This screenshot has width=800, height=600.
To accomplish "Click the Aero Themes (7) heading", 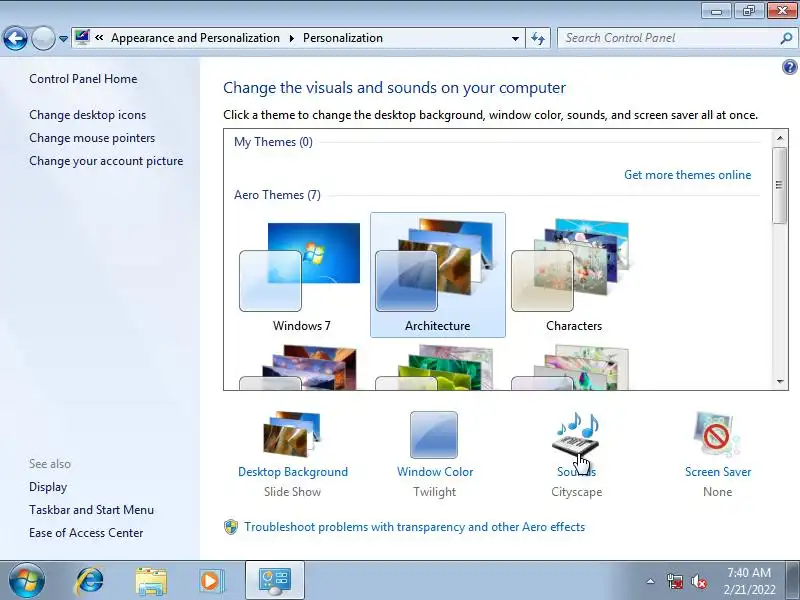I will (x=277, y=195).
